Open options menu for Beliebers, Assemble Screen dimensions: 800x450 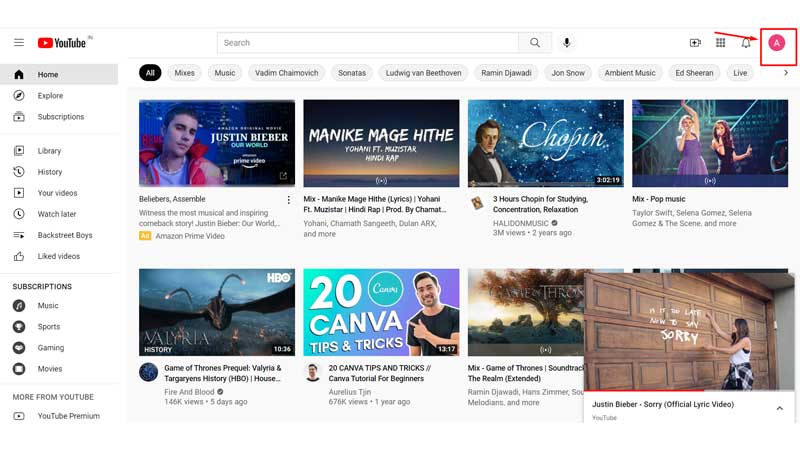pos(289,199)
